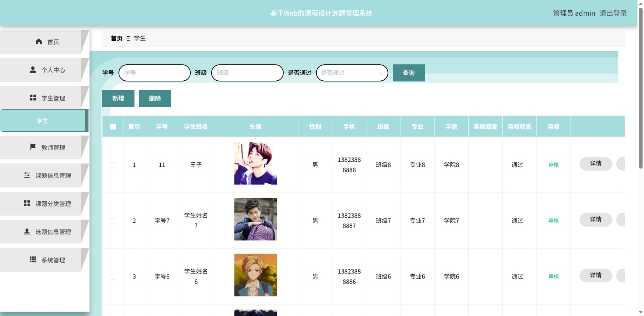Click the person icon beside 个人中心
Image resolution: width=644 pixels, height=316 pixels.
coord(33,69)
